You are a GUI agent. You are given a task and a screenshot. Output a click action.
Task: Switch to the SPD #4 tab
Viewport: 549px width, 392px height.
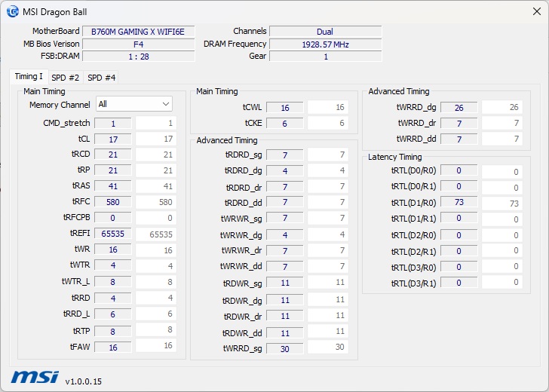pos(101,78)
